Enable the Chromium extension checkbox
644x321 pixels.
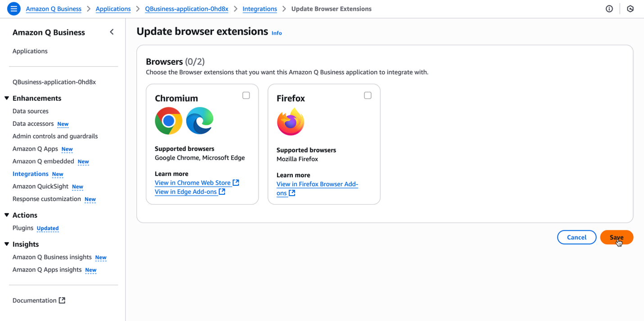[246, 95]
